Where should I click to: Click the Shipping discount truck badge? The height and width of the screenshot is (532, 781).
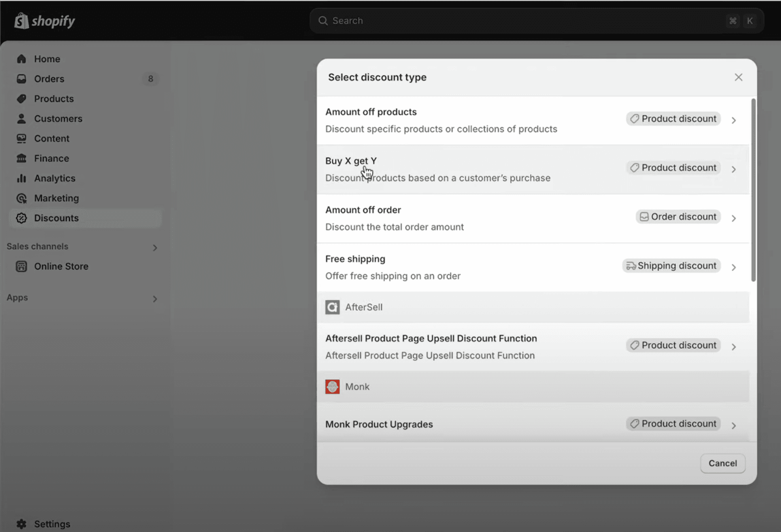click(x=672, y=266)
